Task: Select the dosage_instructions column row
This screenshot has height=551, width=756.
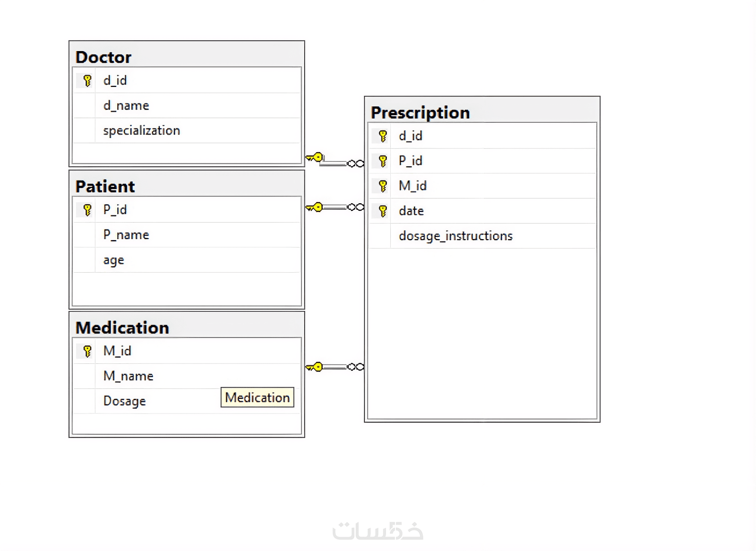Action: tap(455, 236)
